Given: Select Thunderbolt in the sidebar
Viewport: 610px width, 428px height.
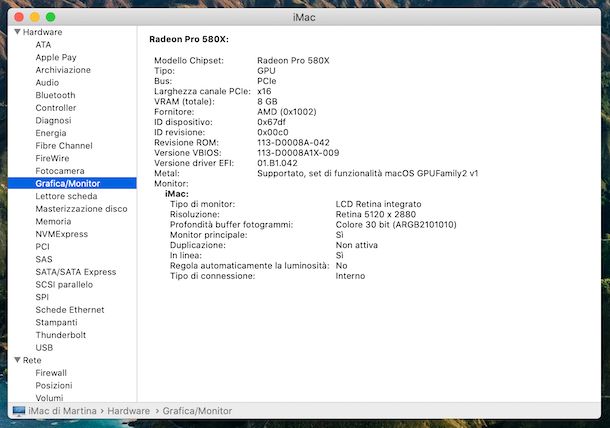Looking at the screenshot, I should click(x=61, y=335).
